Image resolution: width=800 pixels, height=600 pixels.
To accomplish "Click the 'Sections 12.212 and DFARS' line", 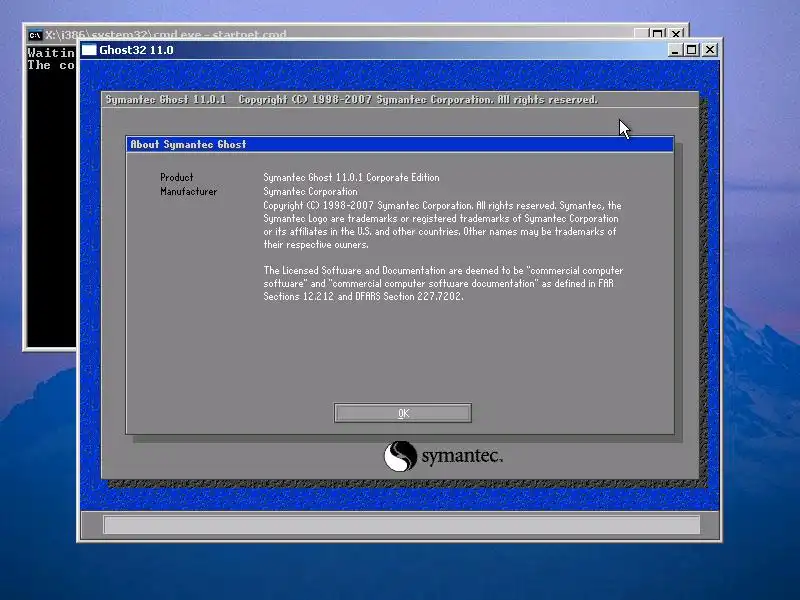I will pyautogui.click(x=363, y=296).
